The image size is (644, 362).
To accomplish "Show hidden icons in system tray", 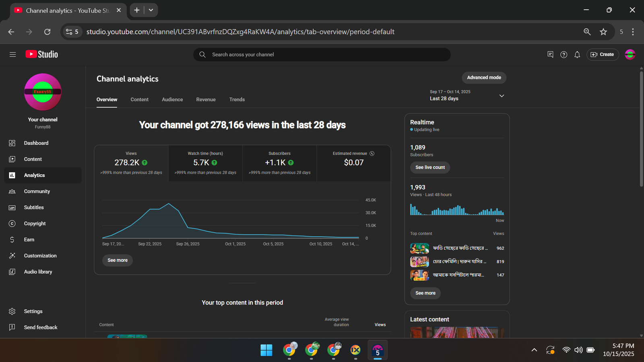I will 534,350.
